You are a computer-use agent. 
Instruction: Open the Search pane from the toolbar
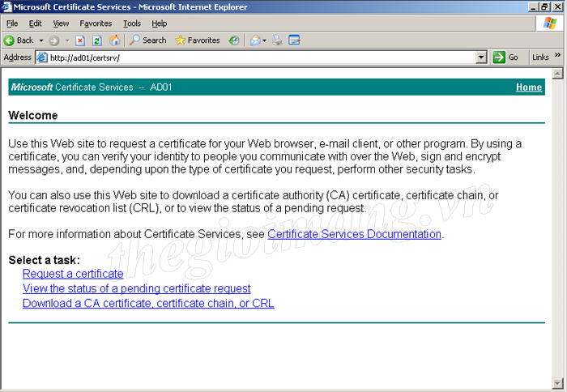coord(148,40)
